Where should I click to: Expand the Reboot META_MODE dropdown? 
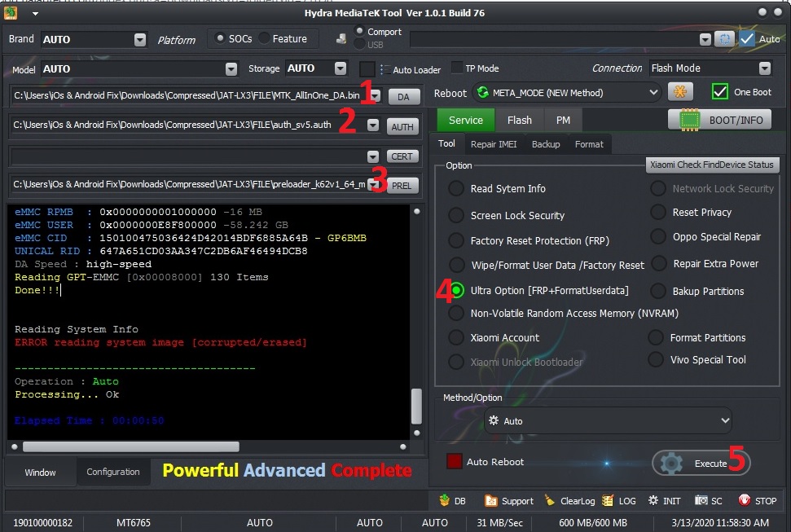pyautogui.click(x=653, y=92)
